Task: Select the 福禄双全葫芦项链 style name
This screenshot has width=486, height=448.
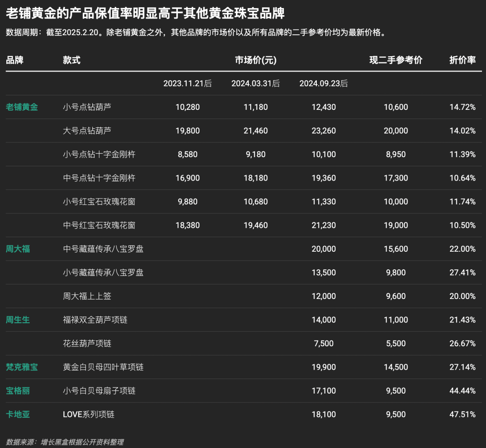Action: [x=95, y=320]
